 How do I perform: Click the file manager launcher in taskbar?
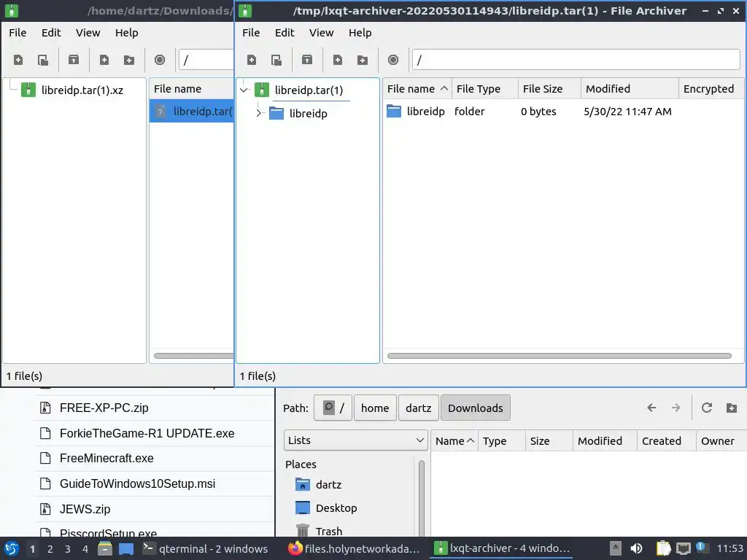[x=105, y=548]
